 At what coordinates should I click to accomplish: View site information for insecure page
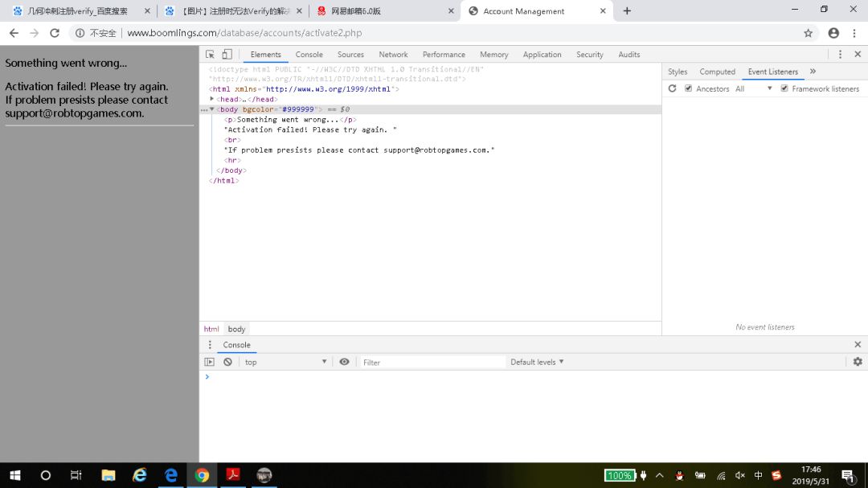(80, 33)
